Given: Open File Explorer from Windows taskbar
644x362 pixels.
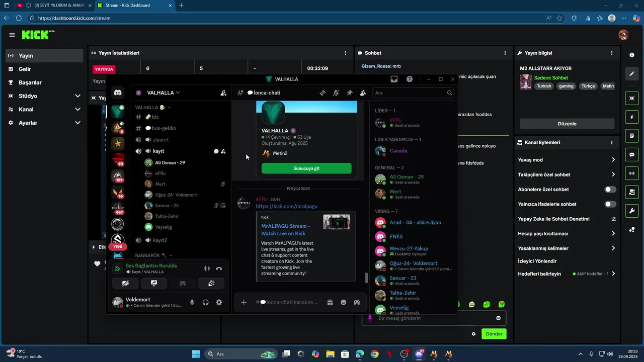Looking at the screenshot, I should point(330,354).
